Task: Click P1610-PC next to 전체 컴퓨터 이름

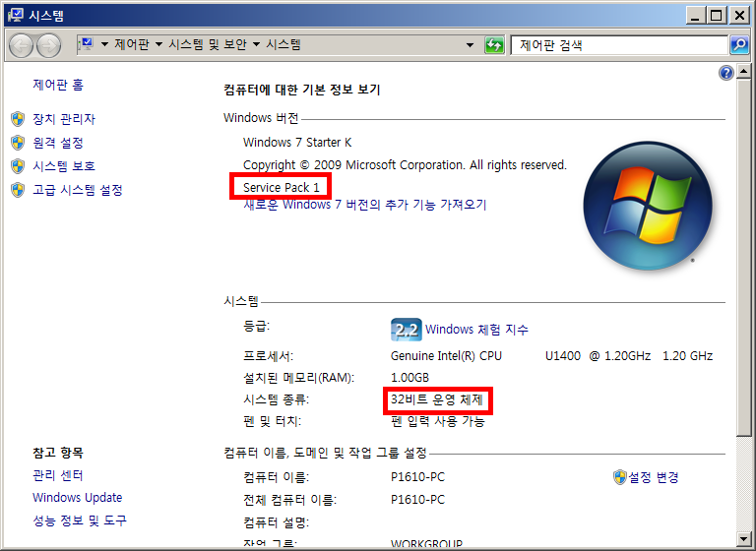Action: click(x=417, y=500)
